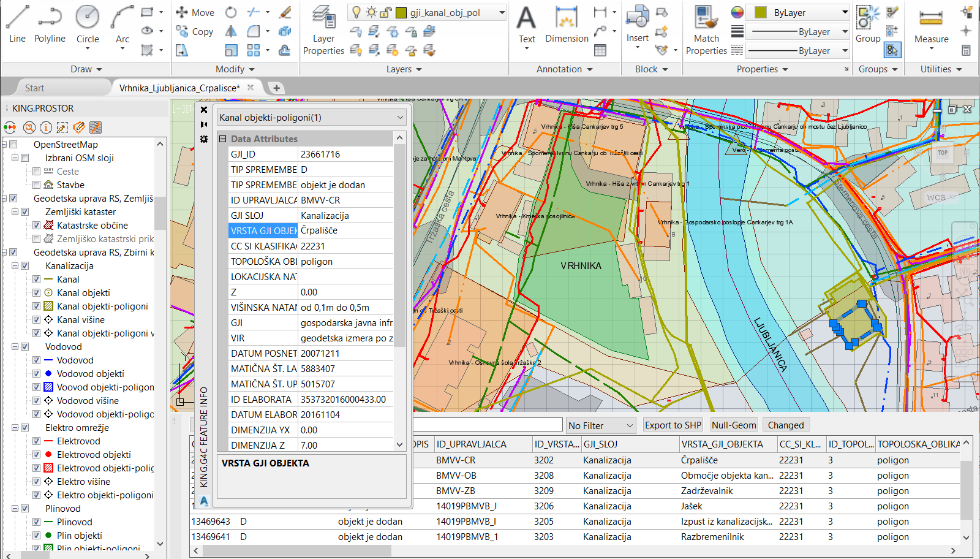Expand the Annotation panel title

pos(565,69)
